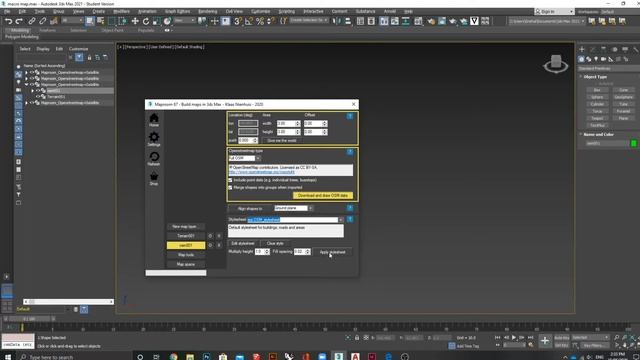Toggle the Angle Snap icon
640x360 pixels.
[249, 21]
